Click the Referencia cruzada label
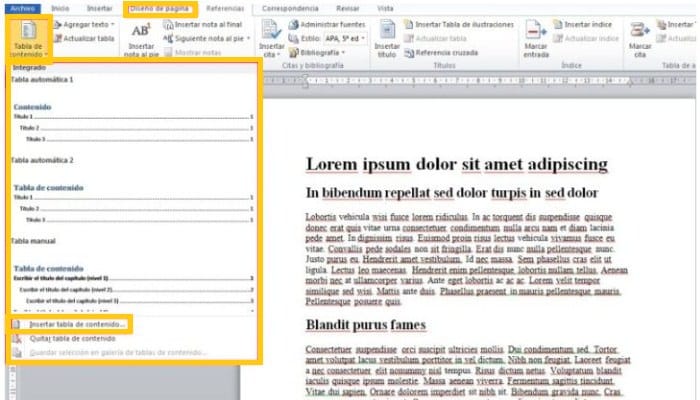Image resolution: width=700 pixels, height=400 pixels. [x=447, y=53]
